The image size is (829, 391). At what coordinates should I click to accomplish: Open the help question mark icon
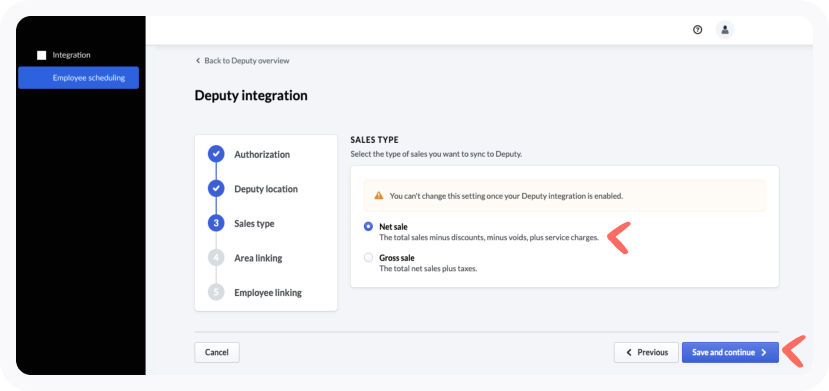tap(697, 30)
